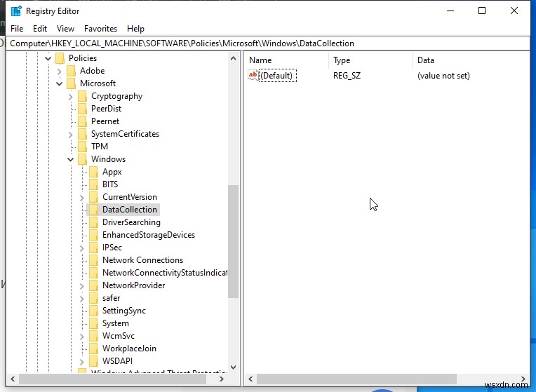
Task: Click the TPM folder icon
Action: (82, 147)
